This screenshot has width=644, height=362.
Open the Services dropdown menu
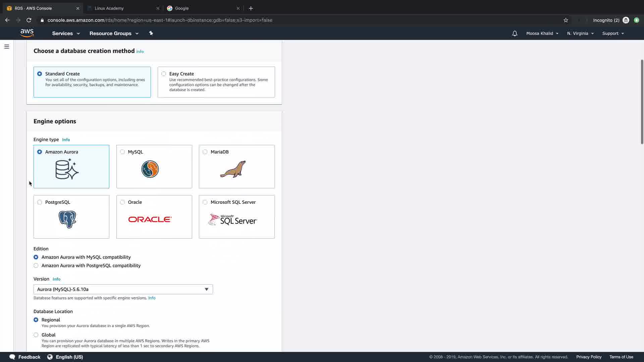tap(66, 34)
